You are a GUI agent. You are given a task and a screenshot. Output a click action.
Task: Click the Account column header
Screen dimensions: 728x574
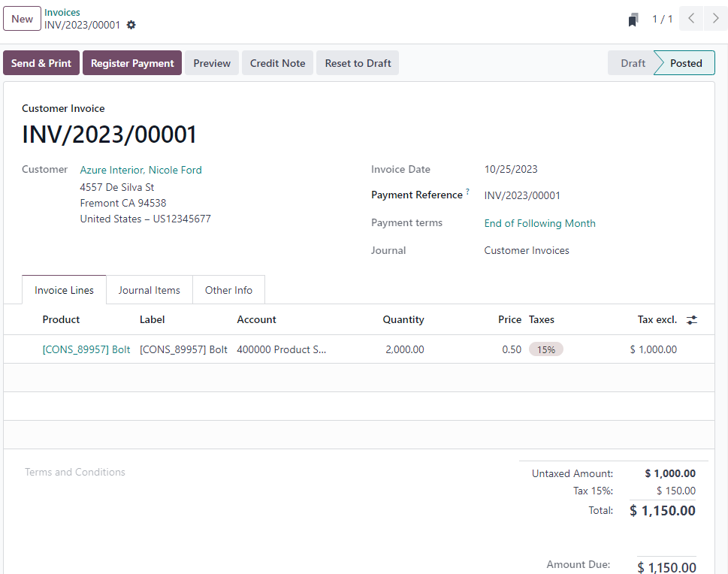click(256, 319)
